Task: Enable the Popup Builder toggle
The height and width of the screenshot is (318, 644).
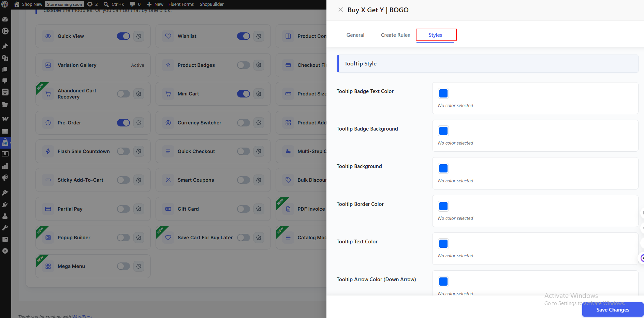Action: click(x=123, y=238)
